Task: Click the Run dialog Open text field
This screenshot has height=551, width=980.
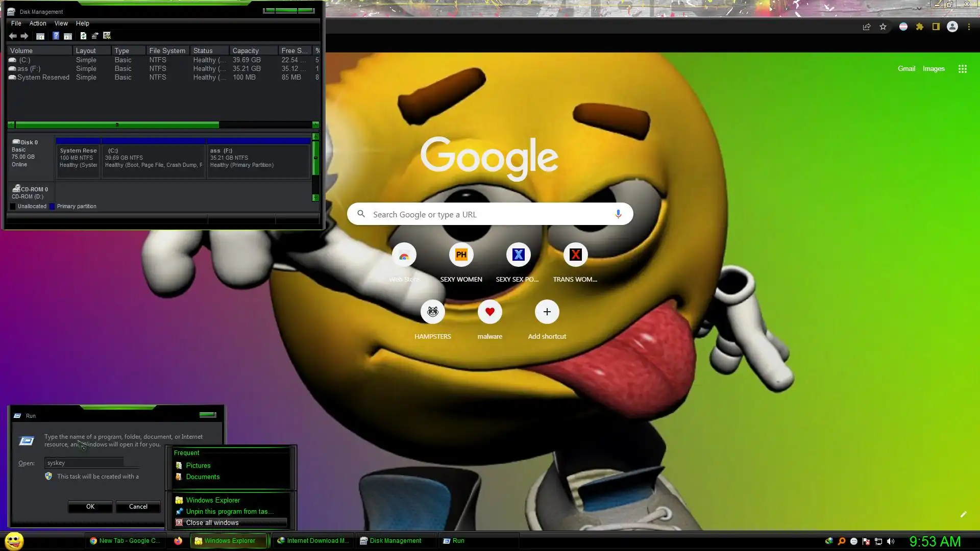Action: (x=84, y=463)
